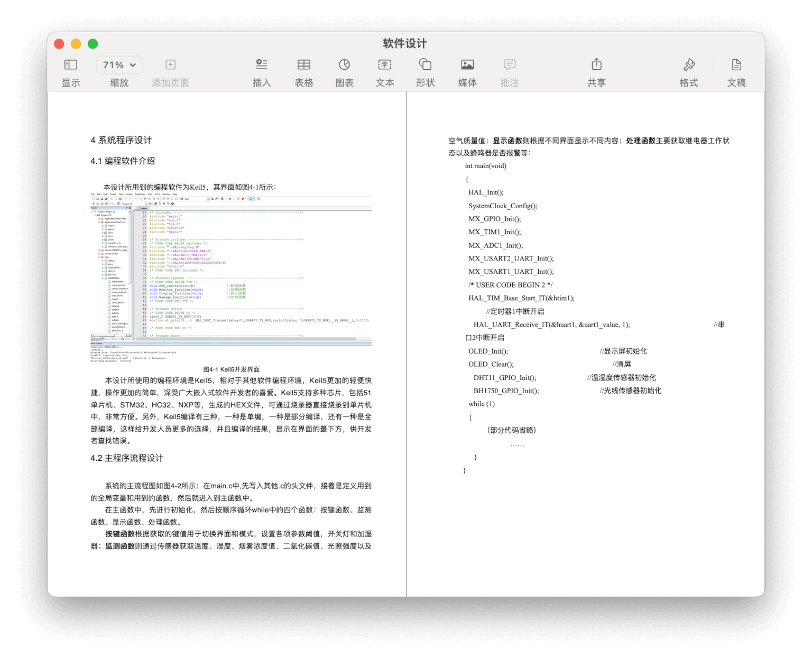Open the zoom dropdown showing 71%
This screenshot has width=812, height=659.
[118, 64]
